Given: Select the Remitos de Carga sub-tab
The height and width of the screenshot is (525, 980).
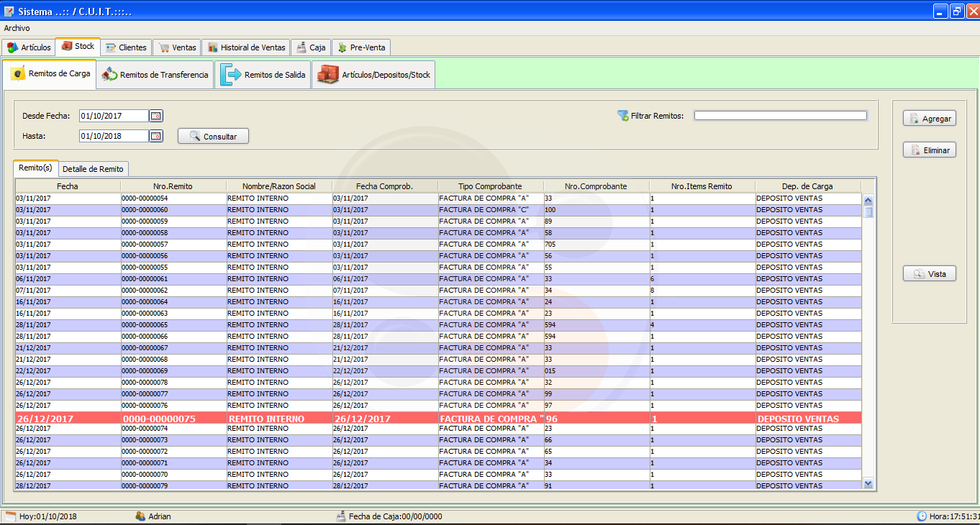Looking at the screenshot, I should (x=50, y=74).
